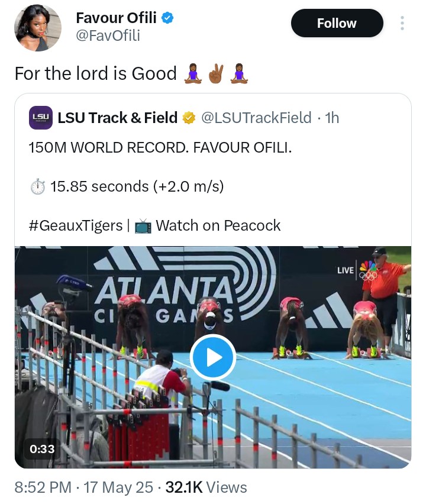426x504 pixels.
Task: Follow Favour Ofili
Action: pos(337,24)
